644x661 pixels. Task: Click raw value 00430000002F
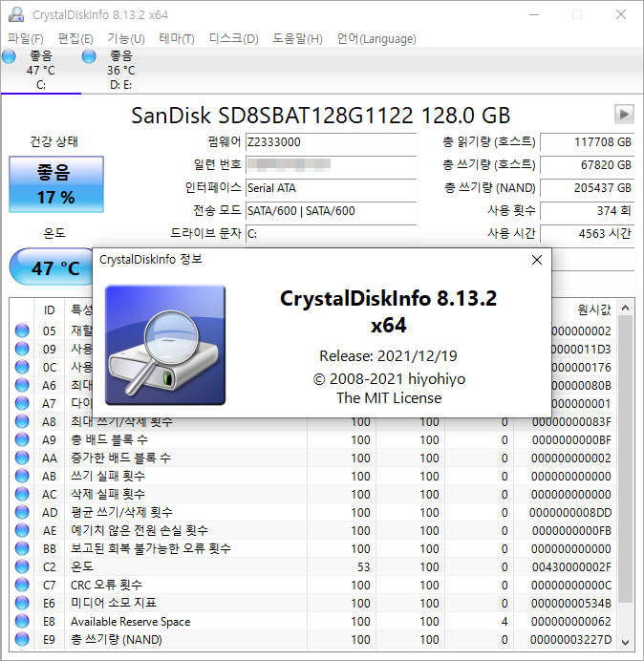[571, 567]
